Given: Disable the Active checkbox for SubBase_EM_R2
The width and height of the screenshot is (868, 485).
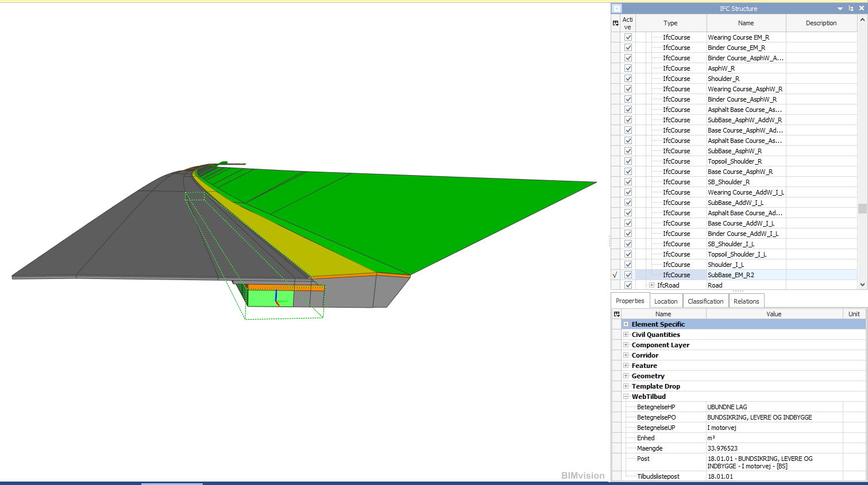Looking at the screenshot, I should point(628,275).
